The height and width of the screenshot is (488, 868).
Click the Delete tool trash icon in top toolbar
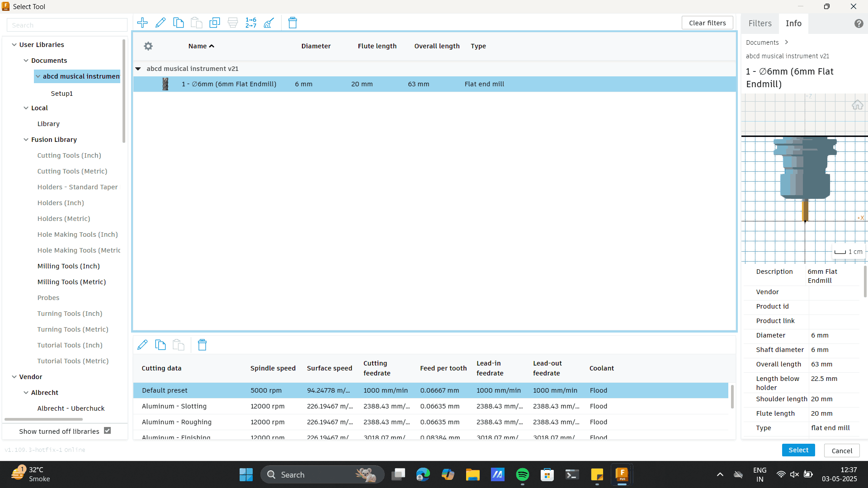coord(292,23)
